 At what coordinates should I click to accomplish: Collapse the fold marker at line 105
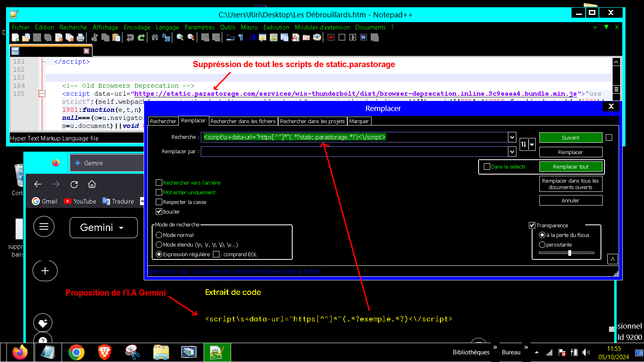42,94
